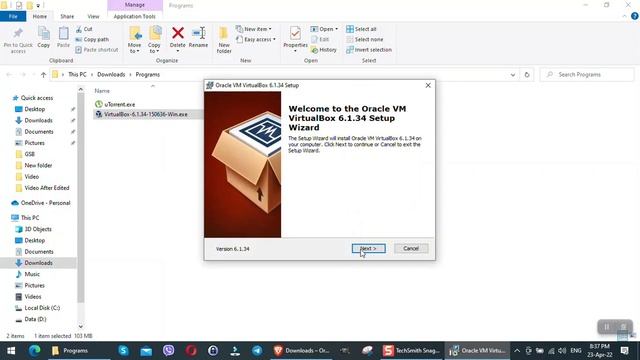Open OneDrive - Personal in sidebar

[45, 203]
